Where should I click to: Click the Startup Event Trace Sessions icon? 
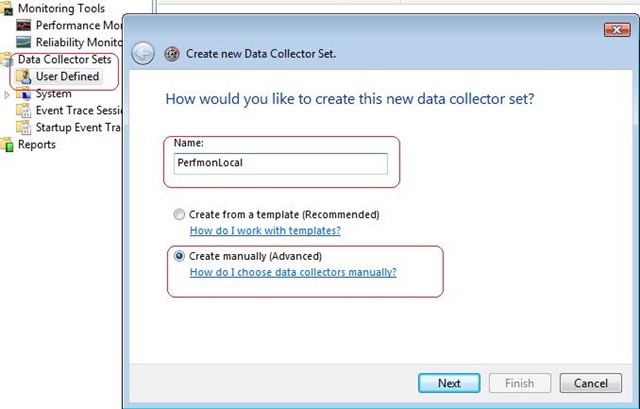(x=25, y=128)
